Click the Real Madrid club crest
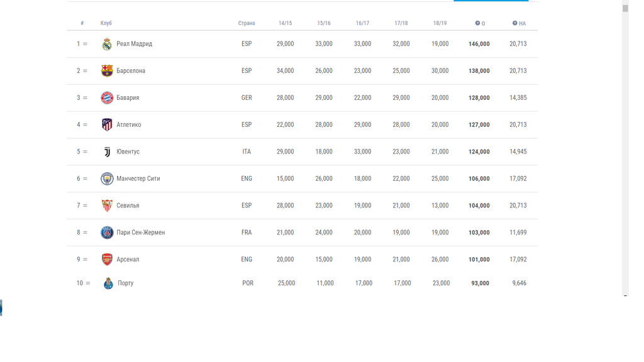Screen dimensions: 644x362 tap(107, 44)
